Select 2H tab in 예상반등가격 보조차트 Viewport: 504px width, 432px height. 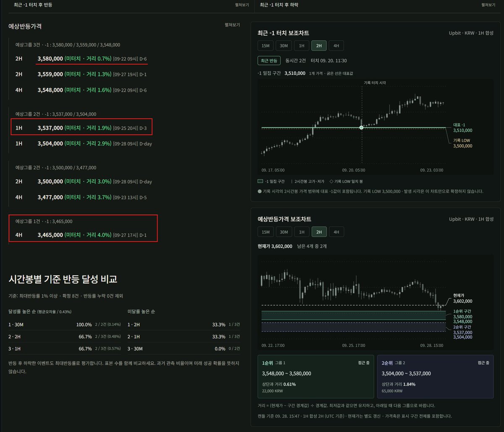(319, 232)
